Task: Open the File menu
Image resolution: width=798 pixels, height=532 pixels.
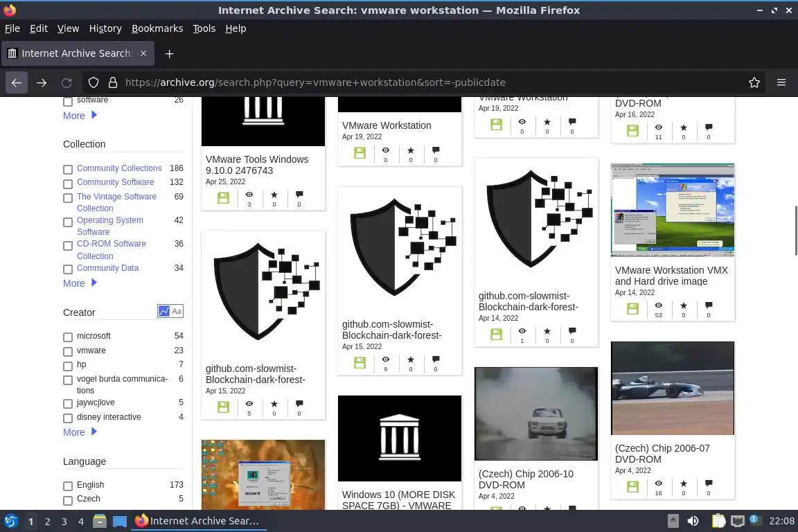Action: click(x=12, y=28)
